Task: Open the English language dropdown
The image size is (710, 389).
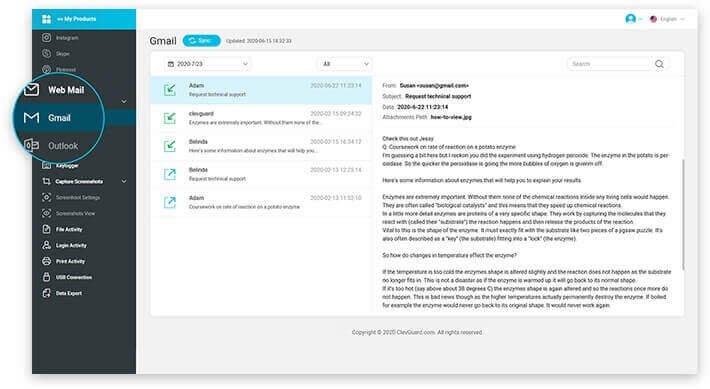Action: pos(668,19)
